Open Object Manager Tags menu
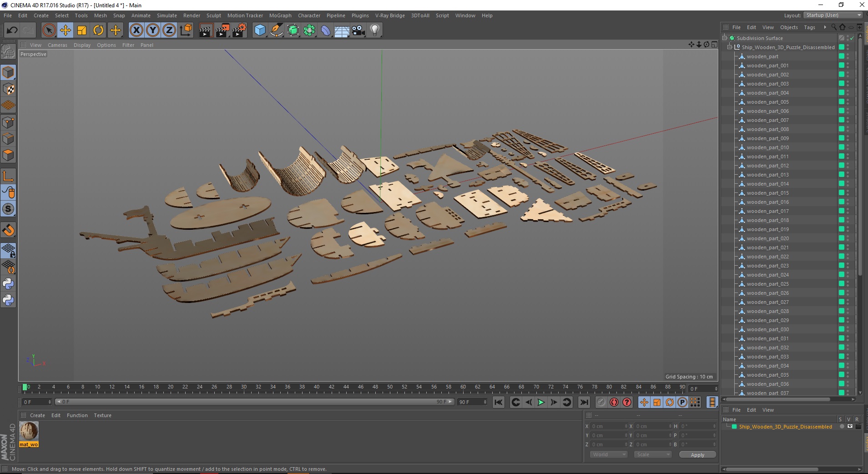 click(809, 27)
